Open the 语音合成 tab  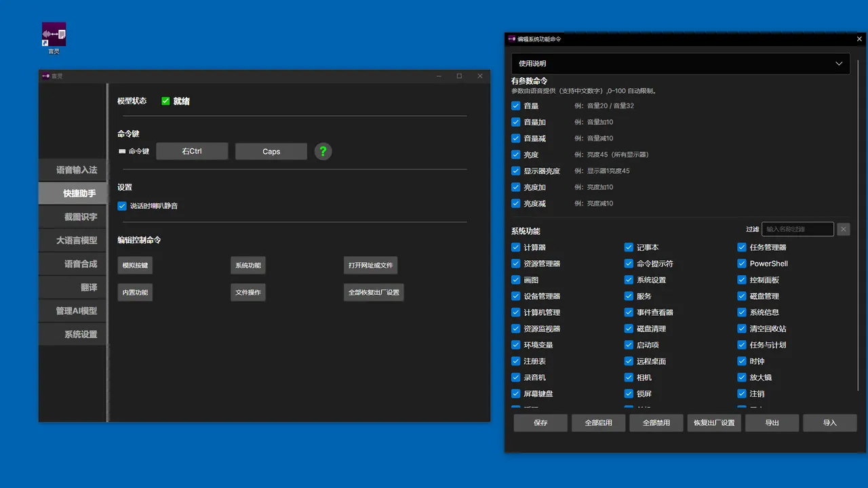click(x=73, y=264)
